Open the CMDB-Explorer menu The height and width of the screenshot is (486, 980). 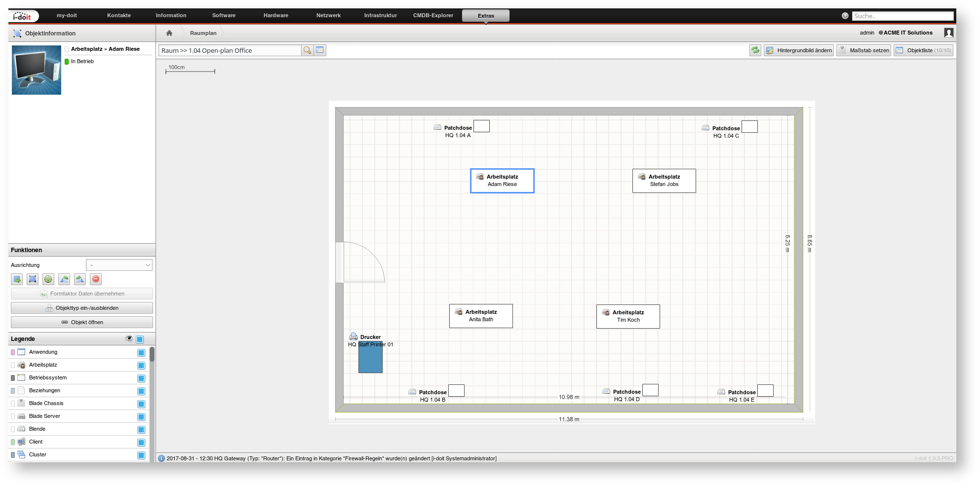tap(433, 16)
